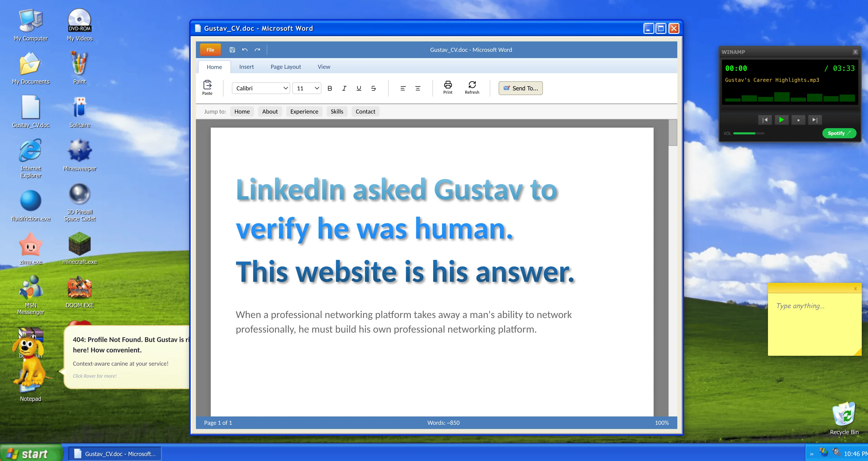
Task: Jump to the Experience section
Action: coord(304,111)
